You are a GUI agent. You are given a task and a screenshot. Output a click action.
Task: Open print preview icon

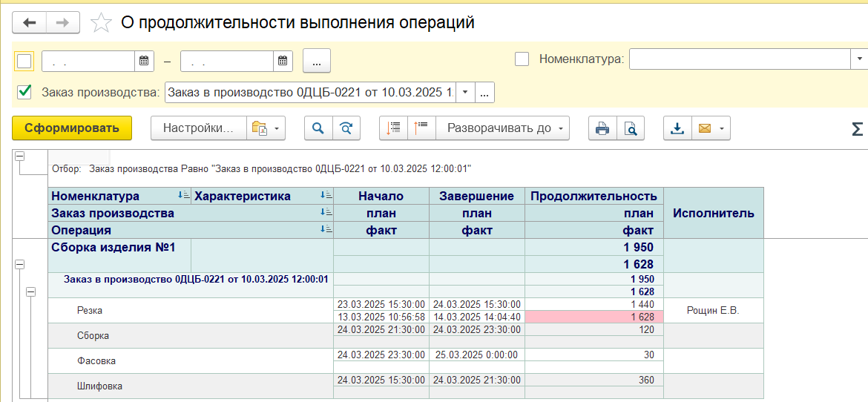point(631,128)
